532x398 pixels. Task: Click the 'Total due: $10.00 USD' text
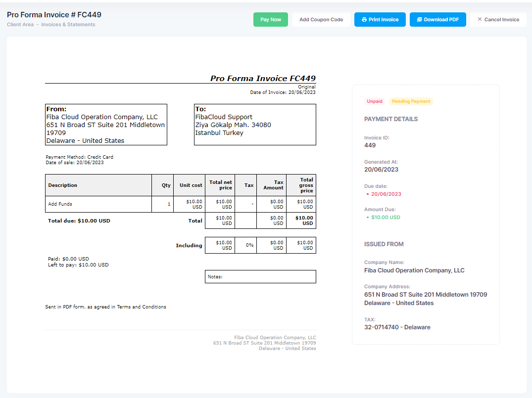[x=79, y=221]
